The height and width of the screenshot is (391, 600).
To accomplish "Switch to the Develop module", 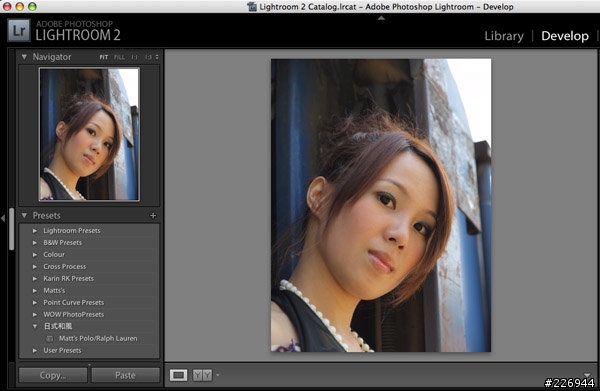I will click(565, 36).
